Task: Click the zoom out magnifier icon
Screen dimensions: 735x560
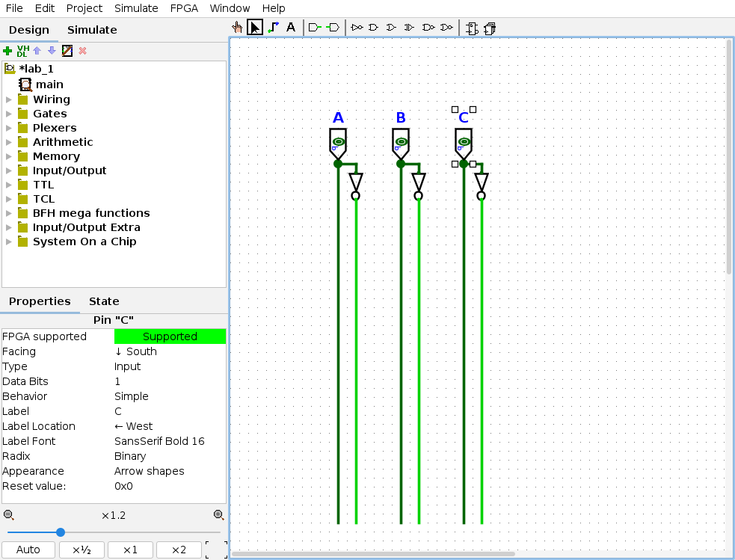Action: point(8,515)
